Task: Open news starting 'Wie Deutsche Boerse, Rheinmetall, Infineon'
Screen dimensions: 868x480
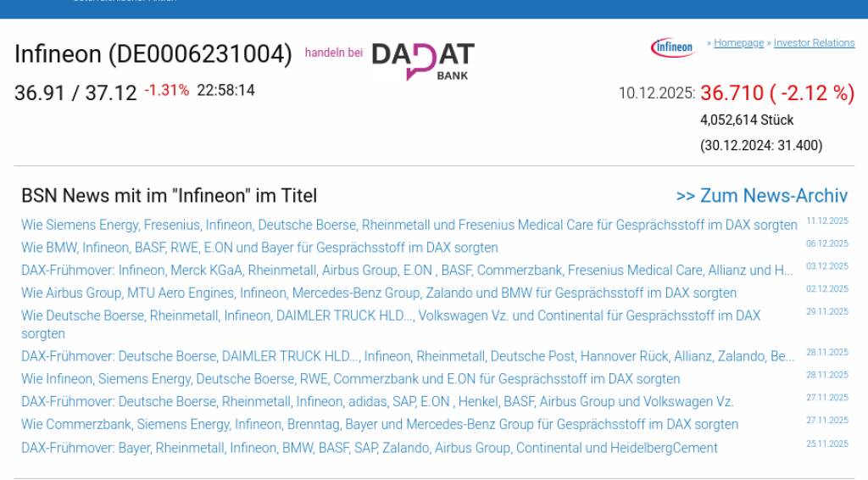Action: tap(390, 316)
